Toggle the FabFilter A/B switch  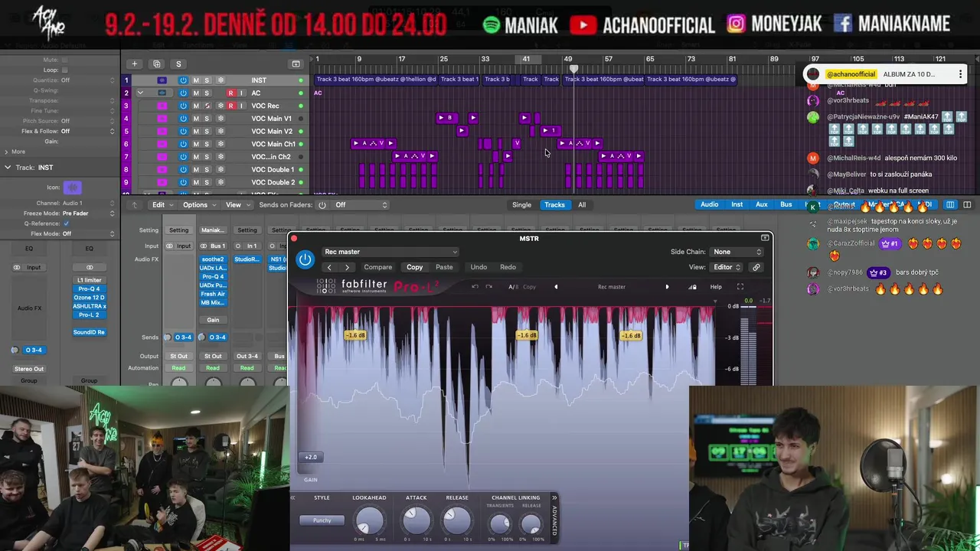pyautogui.click(x=513, y=287)
